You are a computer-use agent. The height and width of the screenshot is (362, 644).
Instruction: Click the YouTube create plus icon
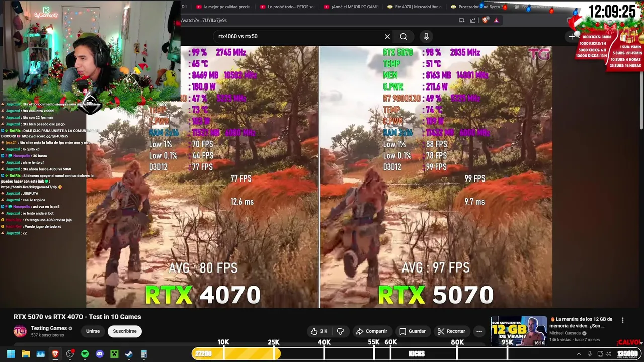[572, 36]
